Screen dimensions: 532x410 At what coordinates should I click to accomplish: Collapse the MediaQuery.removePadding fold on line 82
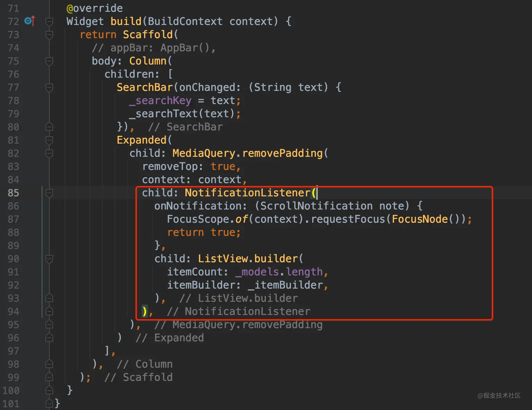click(49, 153)
